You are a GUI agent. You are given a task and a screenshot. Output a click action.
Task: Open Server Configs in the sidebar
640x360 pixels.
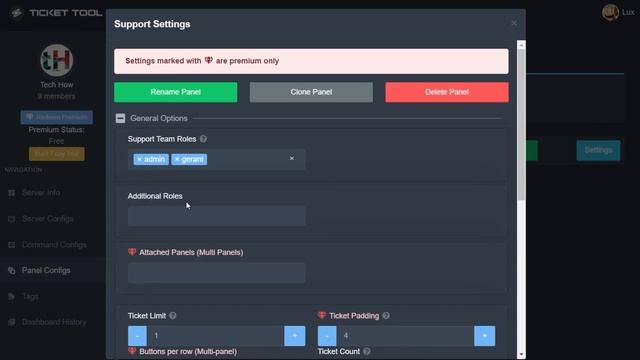click(47, 219)
